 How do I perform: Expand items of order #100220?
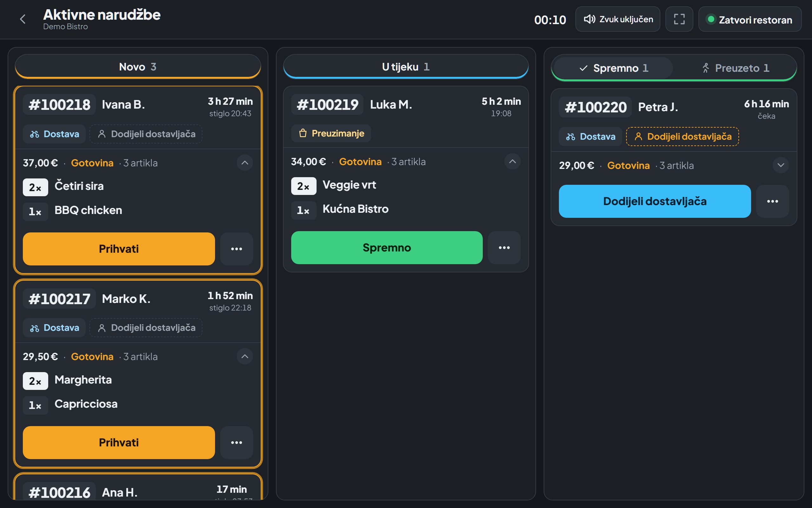point(781,165)
